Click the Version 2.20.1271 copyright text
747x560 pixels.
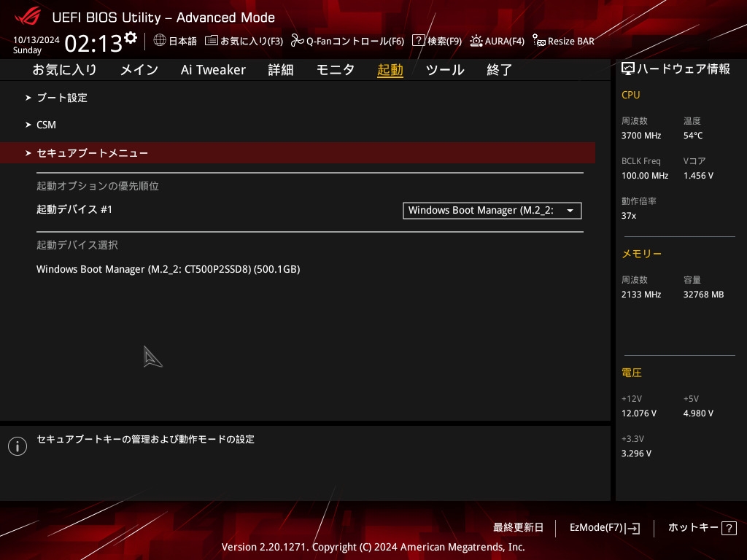click(373, 547)
